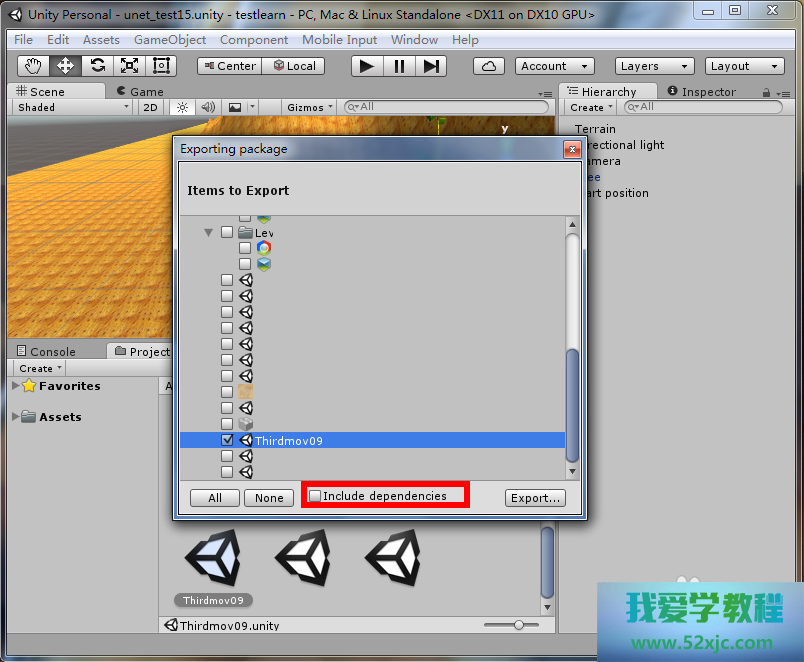
Task: Uncheck the Thirdmov09 checkbox
Action: point(227,440)
